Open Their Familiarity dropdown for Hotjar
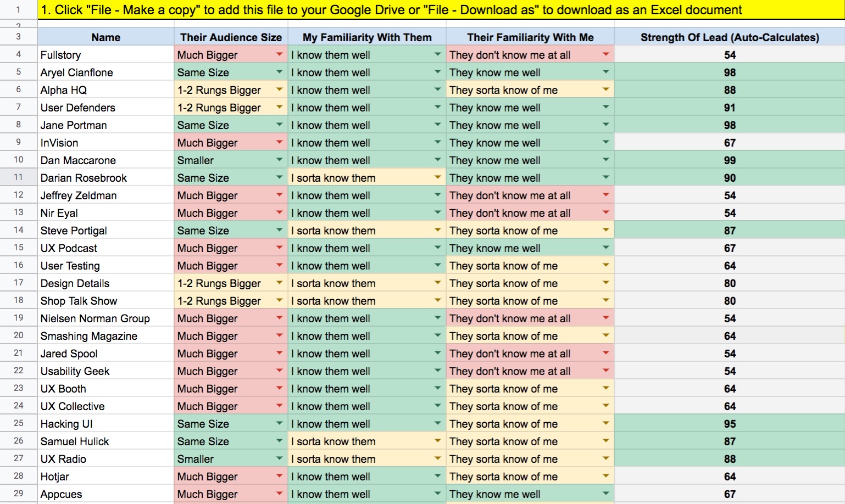The width and height of the screenshot is (845, 504). [x=605, y=476]
